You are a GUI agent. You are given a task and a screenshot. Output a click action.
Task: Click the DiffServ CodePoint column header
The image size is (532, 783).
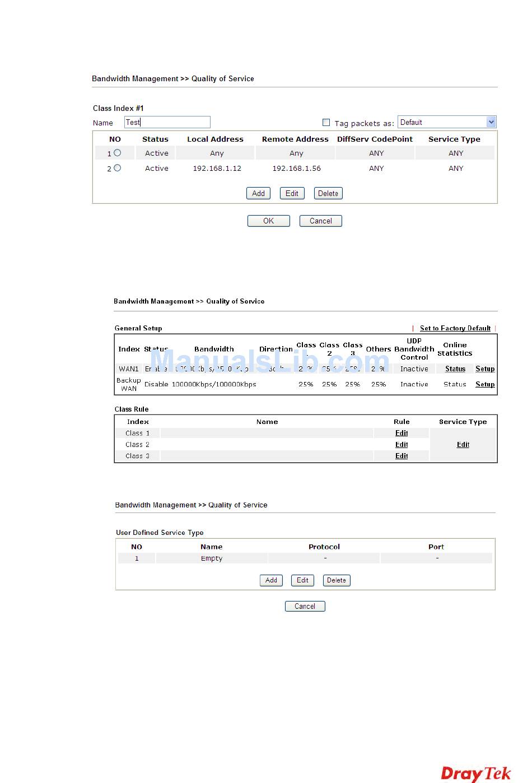(x=375, y=139)
